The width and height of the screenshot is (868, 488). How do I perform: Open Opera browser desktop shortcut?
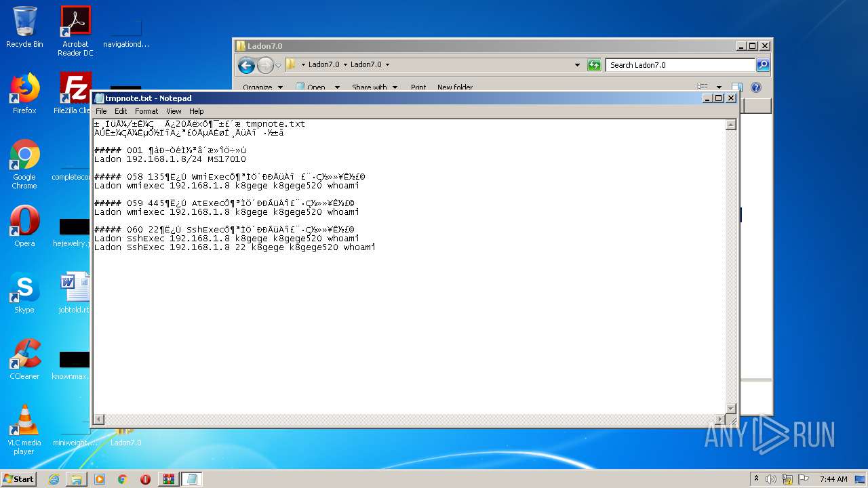[24, 226]
